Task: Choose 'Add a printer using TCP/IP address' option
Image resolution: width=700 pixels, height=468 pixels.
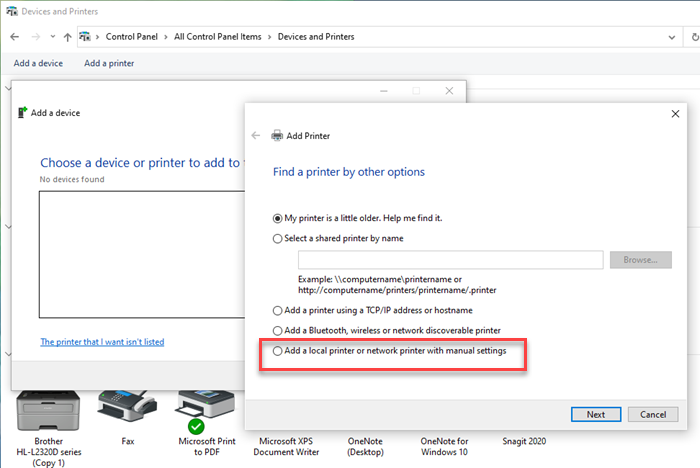Action: (278, 311)
